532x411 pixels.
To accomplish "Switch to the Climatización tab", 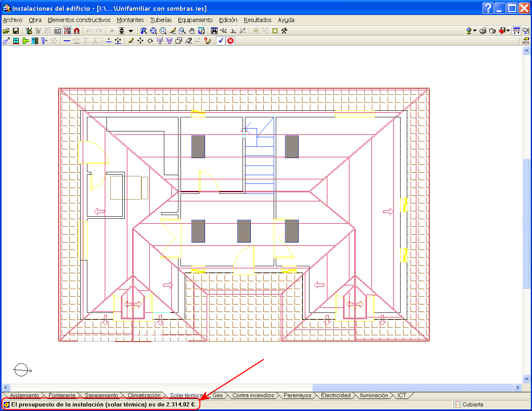I will tap(144, 396).
